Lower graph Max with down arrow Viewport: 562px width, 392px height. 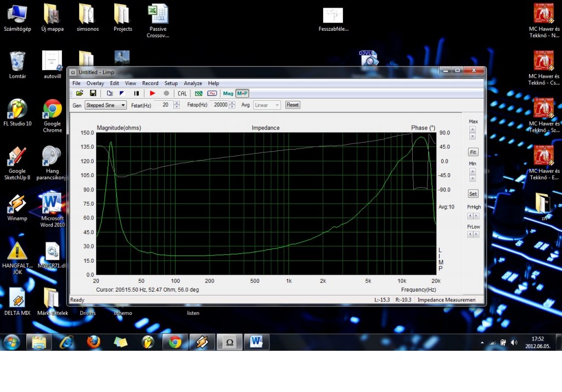(473, 137)
